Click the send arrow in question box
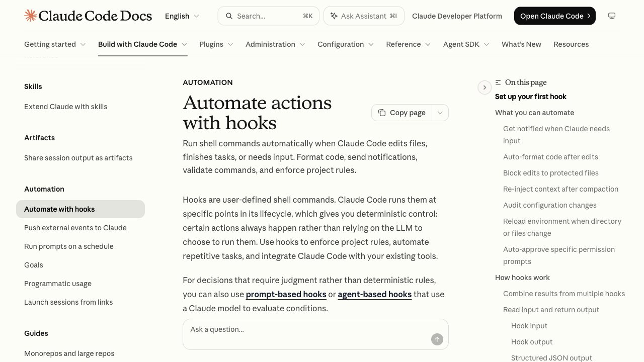This screenshot has width=644, height=362. 437,339
